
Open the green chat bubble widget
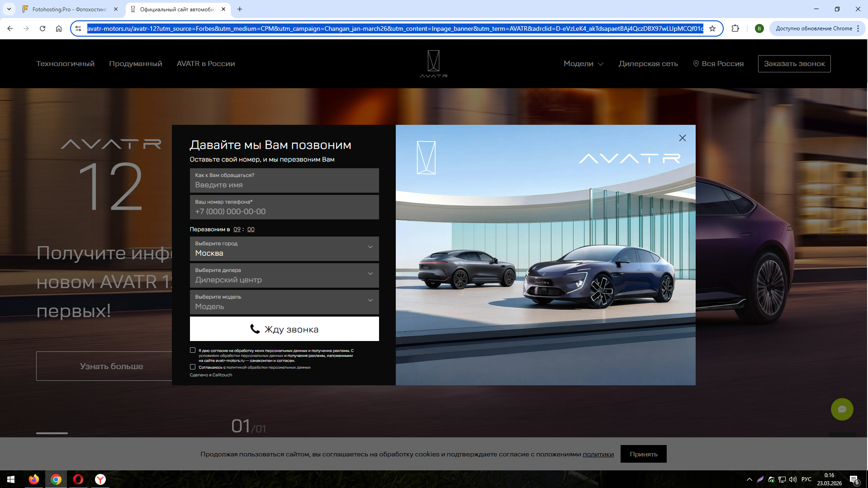tap(842, 409)
